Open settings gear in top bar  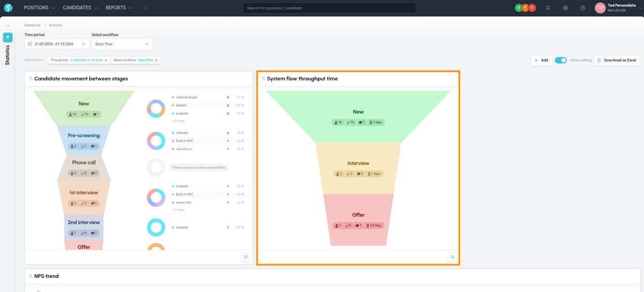[566, 8]
